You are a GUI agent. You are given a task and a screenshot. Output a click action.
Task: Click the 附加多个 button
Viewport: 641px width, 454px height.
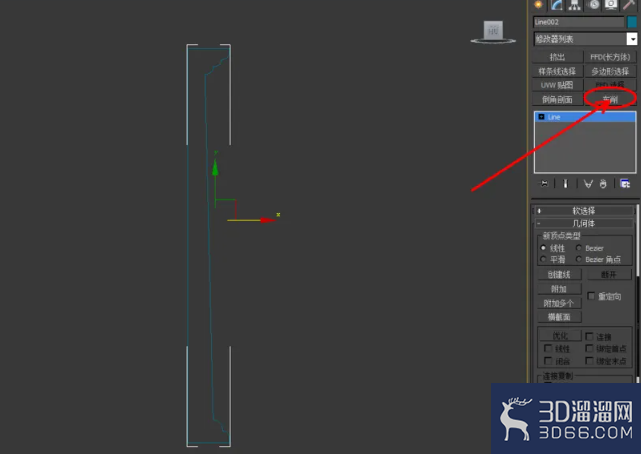click(x=559, y=303)
